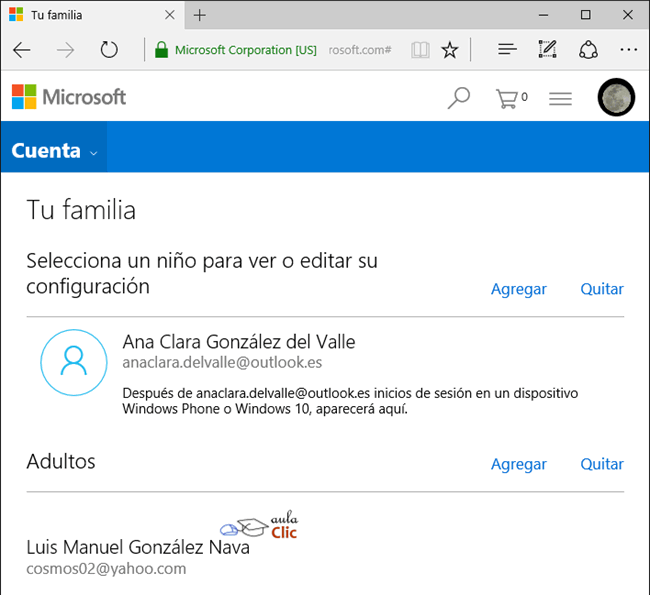Open reading view book icon
650x595 pixels.
pyautogui.click(x=420, y=49)
